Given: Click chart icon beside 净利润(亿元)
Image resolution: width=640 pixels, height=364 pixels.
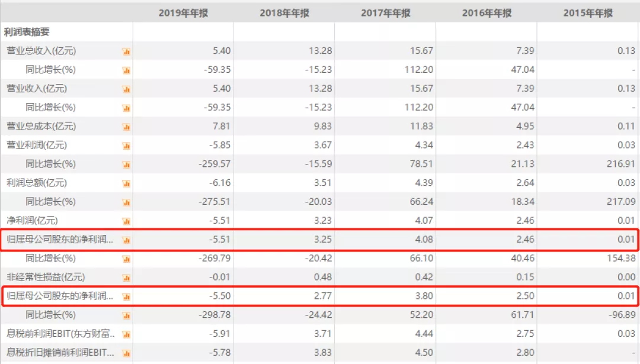Looking at the screenshot, I should 126,221.
